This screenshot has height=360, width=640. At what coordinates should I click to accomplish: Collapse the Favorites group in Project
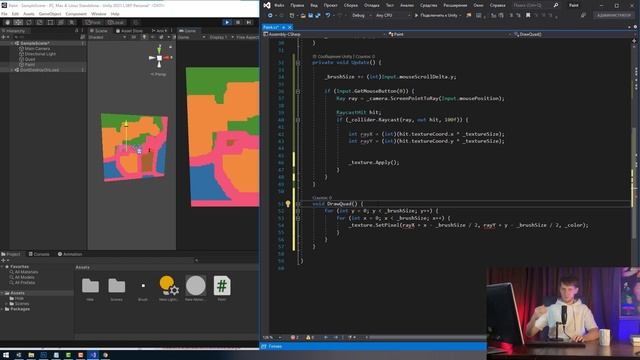(2, 267)
